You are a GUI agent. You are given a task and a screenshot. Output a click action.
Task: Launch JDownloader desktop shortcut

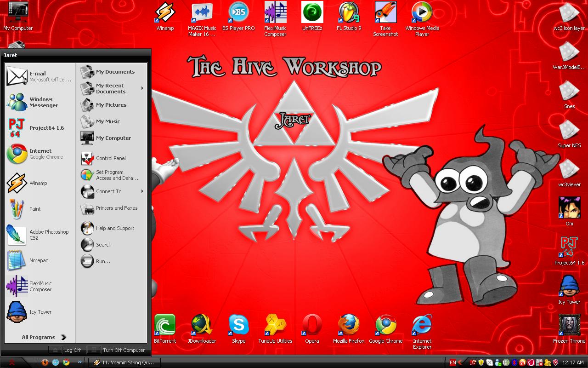(202, 328)
